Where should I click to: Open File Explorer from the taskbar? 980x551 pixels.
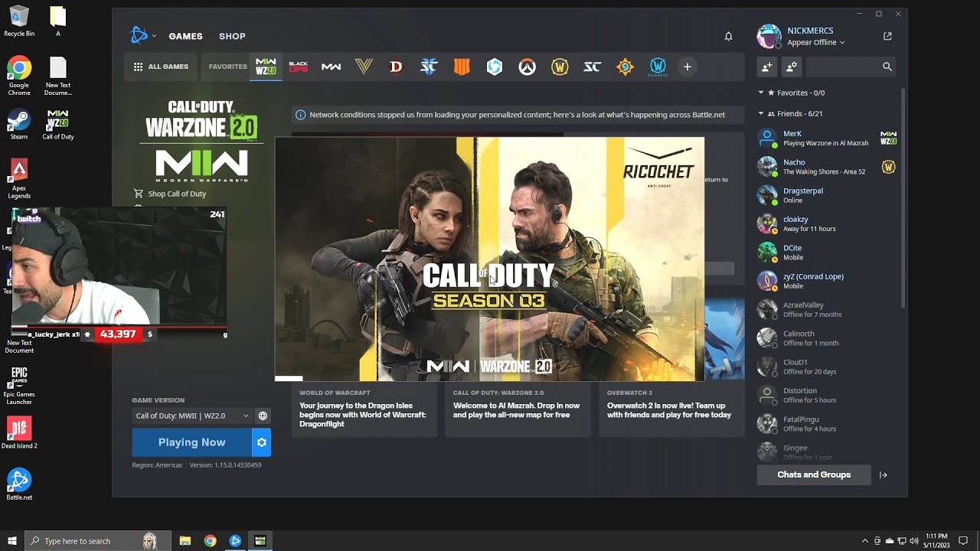click(x=185, y=541)
